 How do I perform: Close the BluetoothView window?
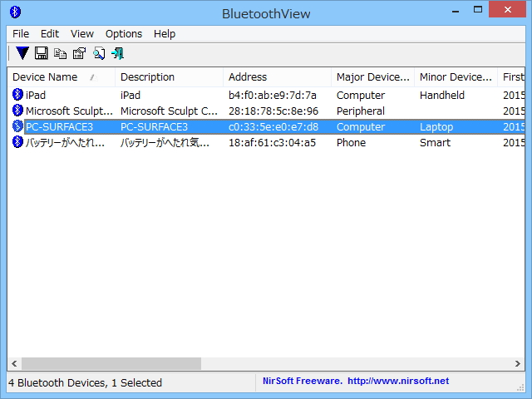point(508,10)
